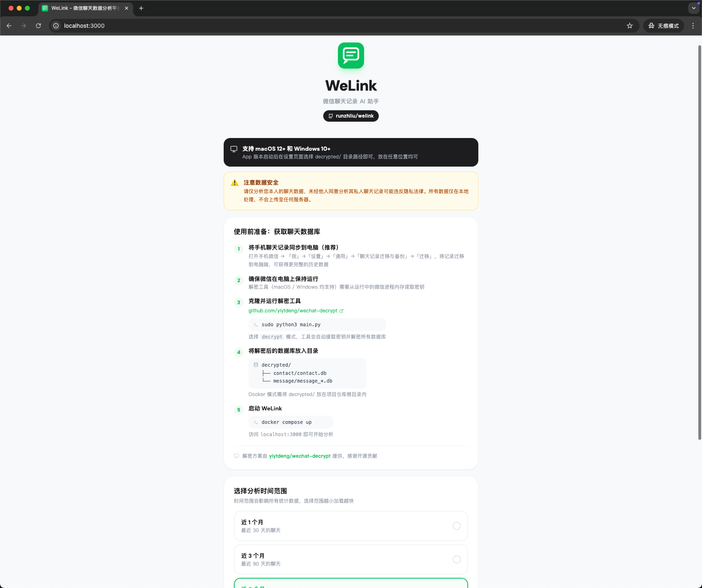The height and width of the screenshot is (588, 702).
Task: Click the docker compose up command text
Action: point(287,422)
